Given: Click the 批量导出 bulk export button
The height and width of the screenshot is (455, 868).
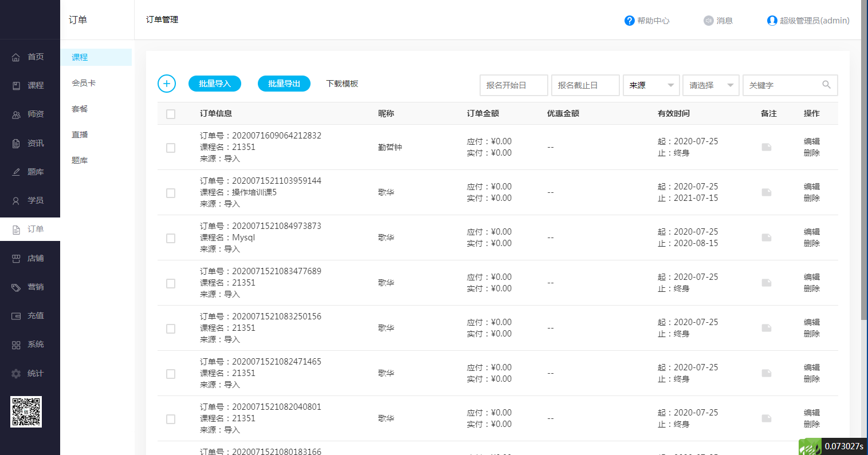Looking at the screenshot, I should pos(284,84).
